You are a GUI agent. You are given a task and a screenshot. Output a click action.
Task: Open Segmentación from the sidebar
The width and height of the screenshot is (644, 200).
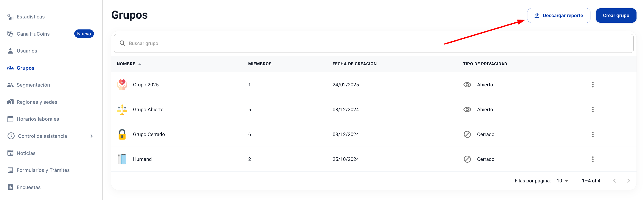(33, 85)
